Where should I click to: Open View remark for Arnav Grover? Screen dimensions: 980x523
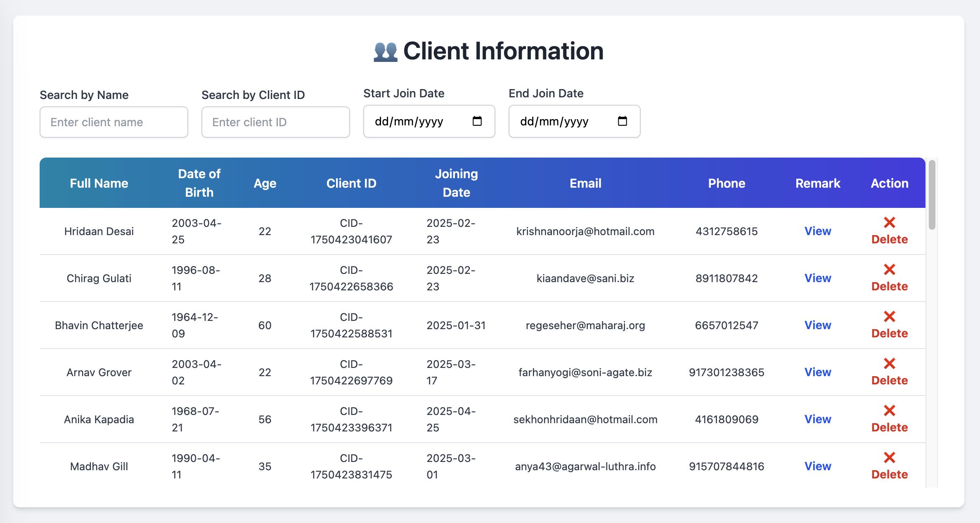pos(818,372)
